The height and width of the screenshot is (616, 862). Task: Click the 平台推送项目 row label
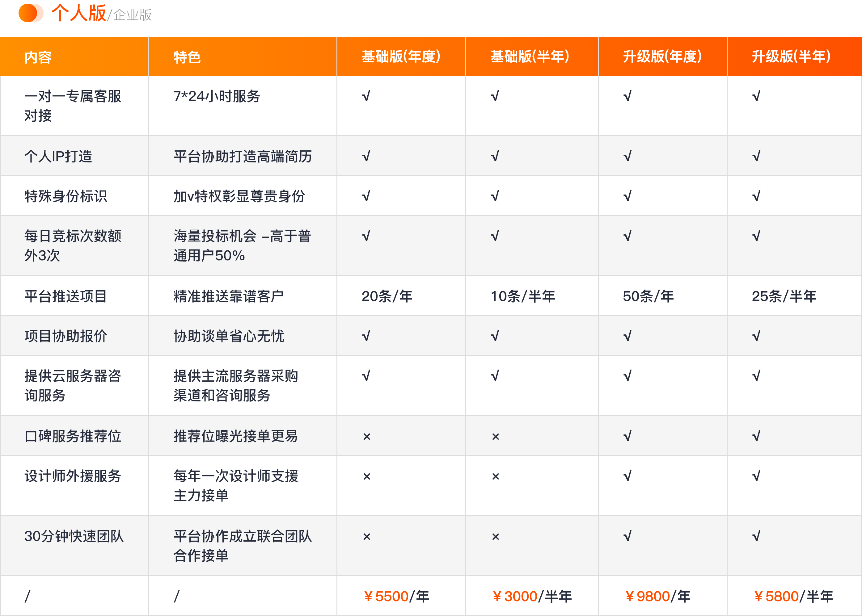66,296
